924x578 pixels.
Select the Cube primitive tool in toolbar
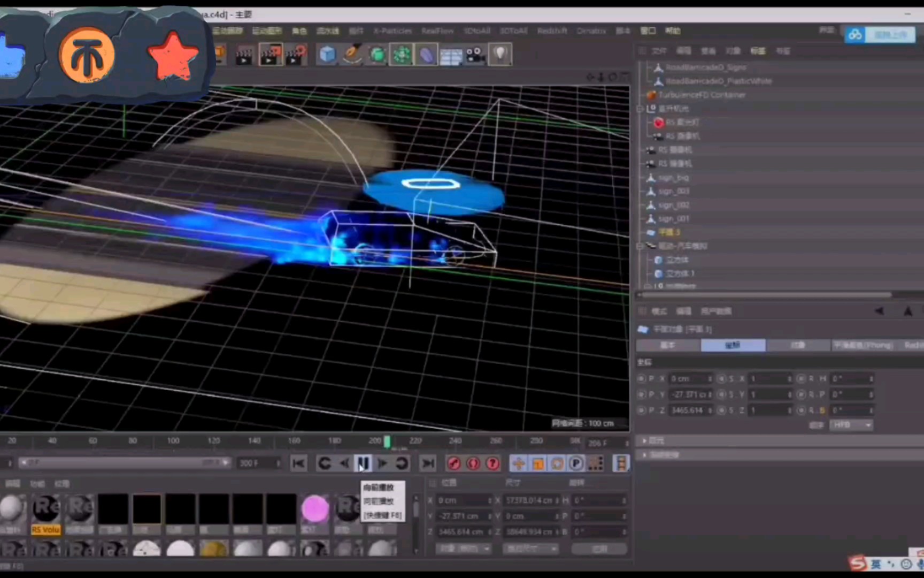pos(327,54)
